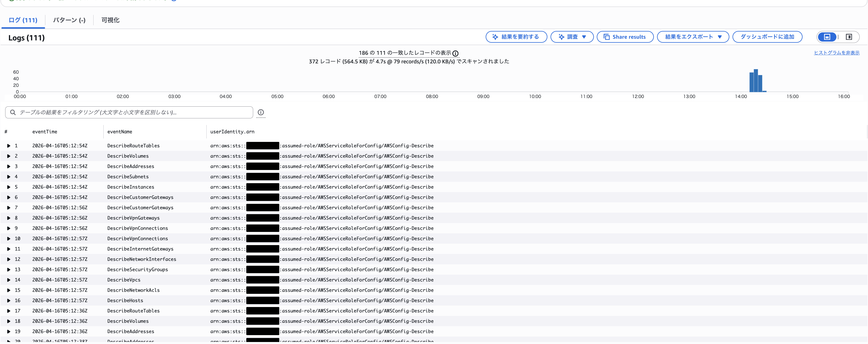The image size is (868, 344).
Task: Expand log row 6 DescribeCustomerGateways
Action: click(x=9, y=198)
